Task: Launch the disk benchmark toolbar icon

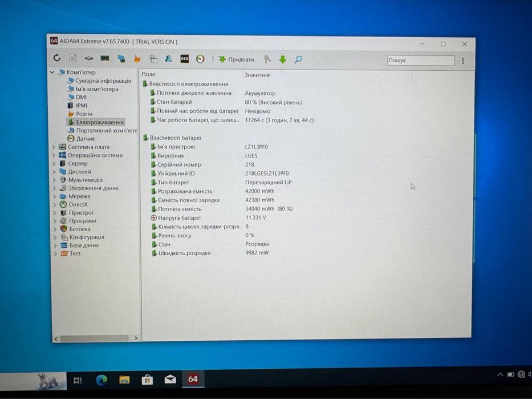Action: [88, 58]
